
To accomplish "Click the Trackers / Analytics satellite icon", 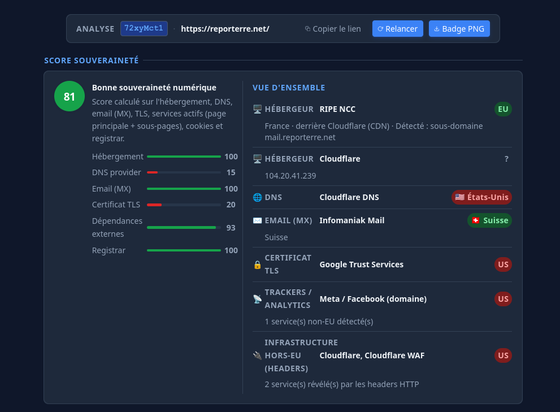I will (257, 299).
